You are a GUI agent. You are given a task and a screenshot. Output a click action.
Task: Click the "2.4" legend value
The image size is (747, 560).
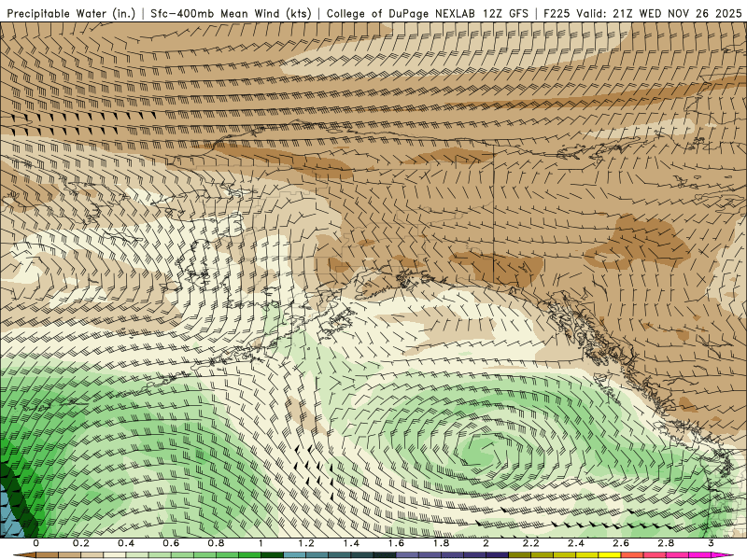point(576,543)
